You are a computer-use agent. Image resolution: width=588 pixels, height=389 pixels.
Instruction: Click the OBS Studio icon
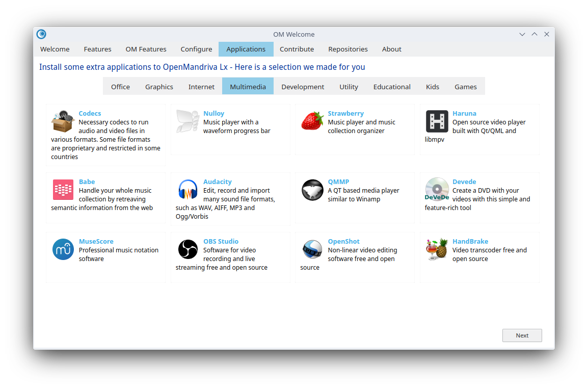pyautogui.click(x=188, y=249)
